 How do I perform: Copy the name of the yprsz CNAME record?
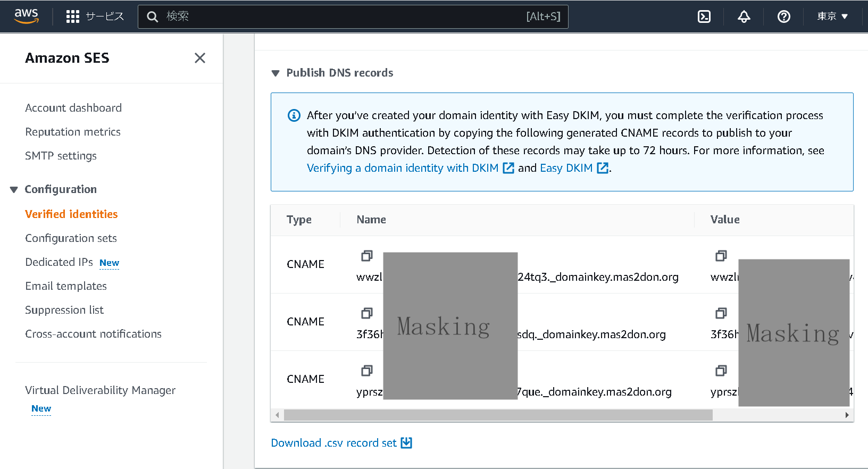coord(367,371)
